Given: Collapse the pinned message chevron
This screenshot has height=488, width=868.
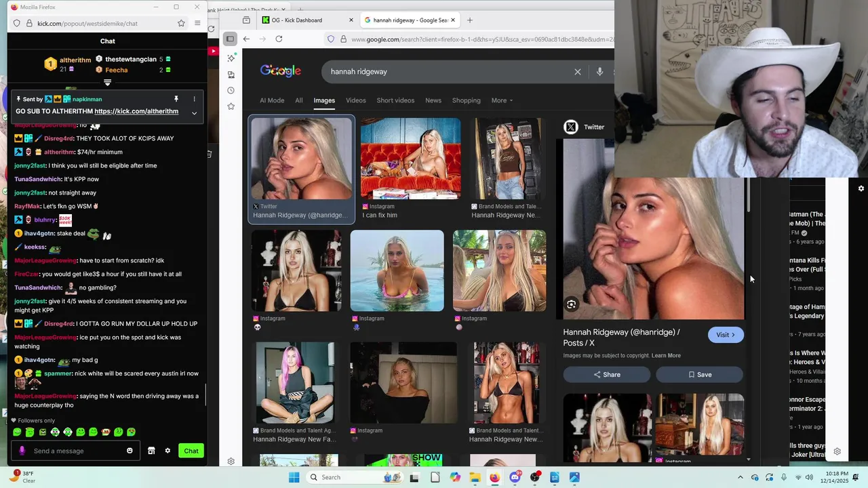Looking at the screenshot, I should (194, 113).
